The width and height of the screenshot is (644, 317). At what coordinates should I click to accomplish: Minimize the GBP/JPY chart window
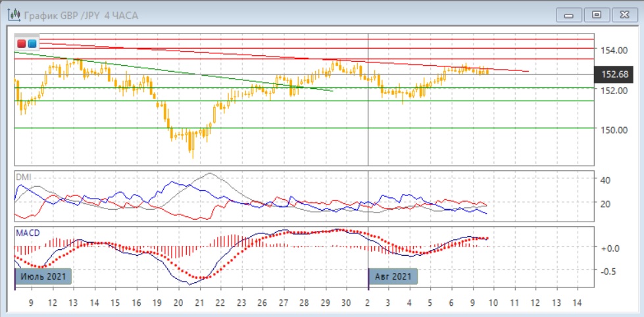tap(569, 14)
